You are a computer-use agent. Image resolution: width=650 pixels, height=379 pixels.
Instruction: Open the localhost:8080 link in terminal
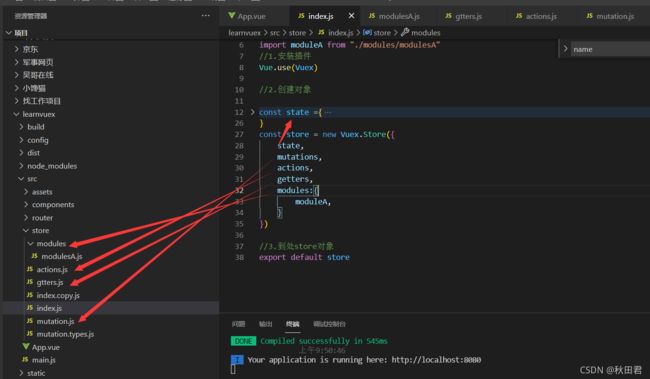[x=436, y=360]
